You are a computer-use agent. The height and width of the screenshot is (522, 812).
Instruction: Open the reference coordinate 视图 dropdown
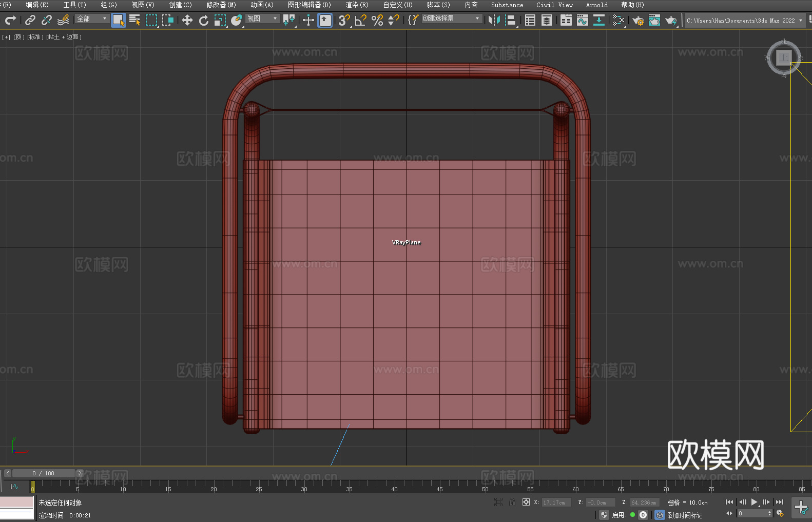click(x=262, y=18)
